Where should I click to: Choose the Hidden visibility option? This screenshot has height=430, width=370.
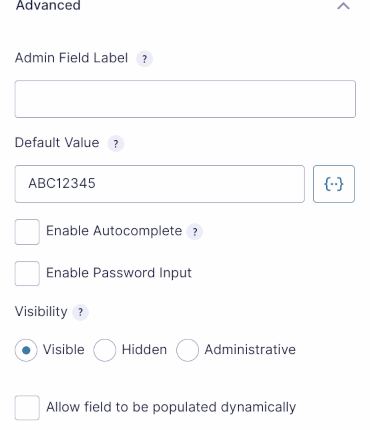coord(105,350)
